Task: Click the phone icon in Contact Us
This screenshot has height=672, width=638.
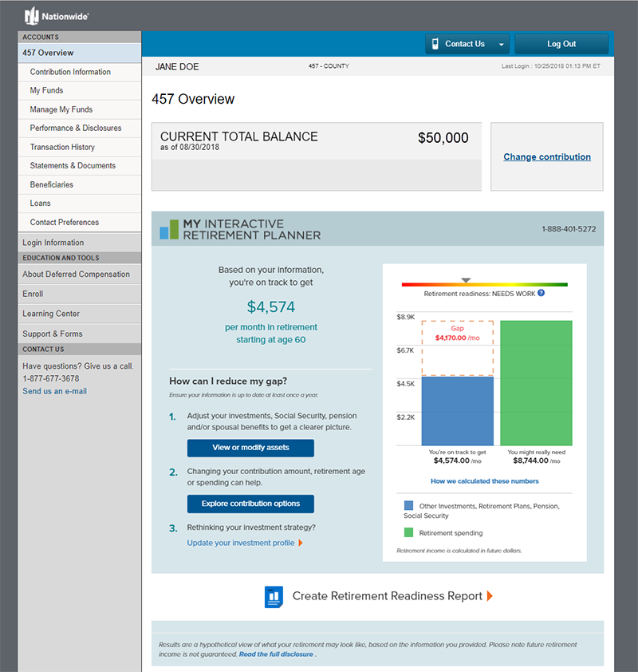Action: [x=435, y=44]
